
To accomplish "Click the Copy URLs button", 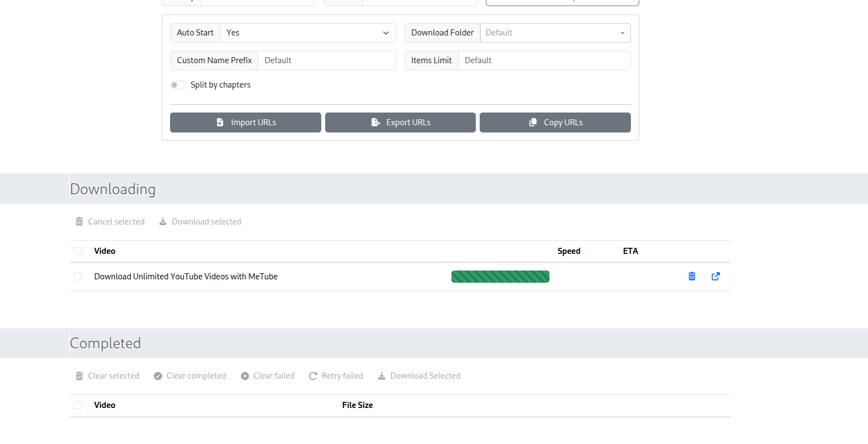I will 555,122.
